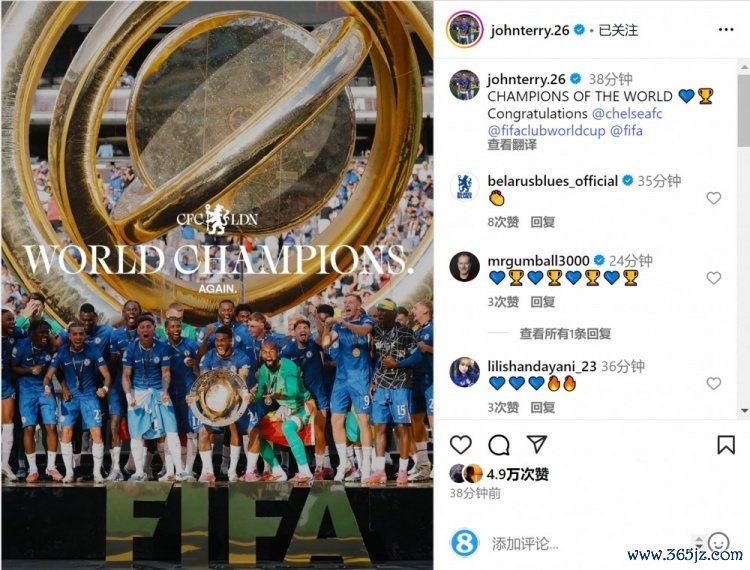Open the @fifaclubworldcup mention link
750x570 pixels.
pyautogui.click(x=546, y=131)
